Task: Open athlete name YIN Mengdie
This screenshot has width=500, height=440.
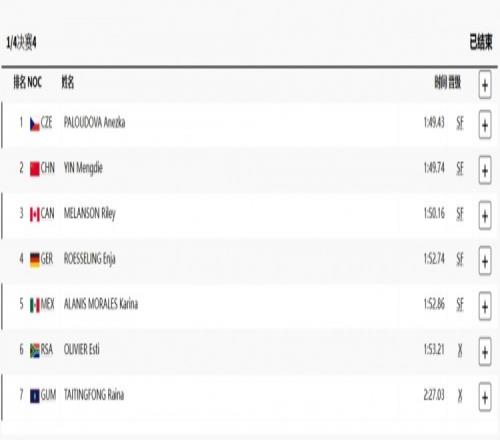Action: click(x=83, y=168)
